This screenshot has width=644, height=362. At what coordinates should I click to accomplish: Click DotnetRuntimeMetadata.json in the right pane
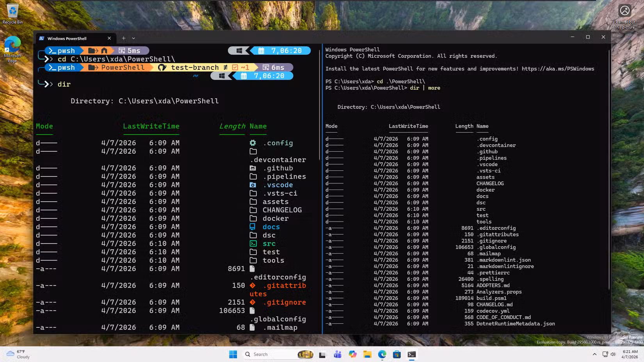tap(516, 323)
